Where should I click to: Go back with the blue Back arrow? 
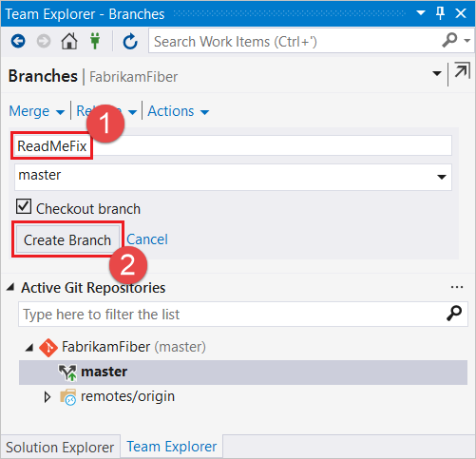18,41
